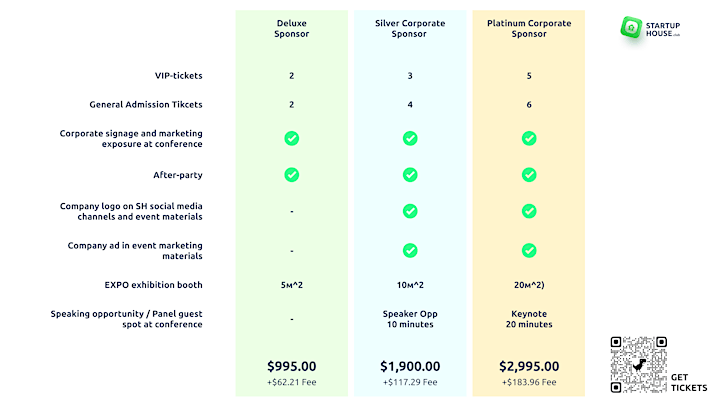The height and width of the screenshot is (405, 720).
Task: Click Platinum company ad checkmark
Action: coord(529,251)
